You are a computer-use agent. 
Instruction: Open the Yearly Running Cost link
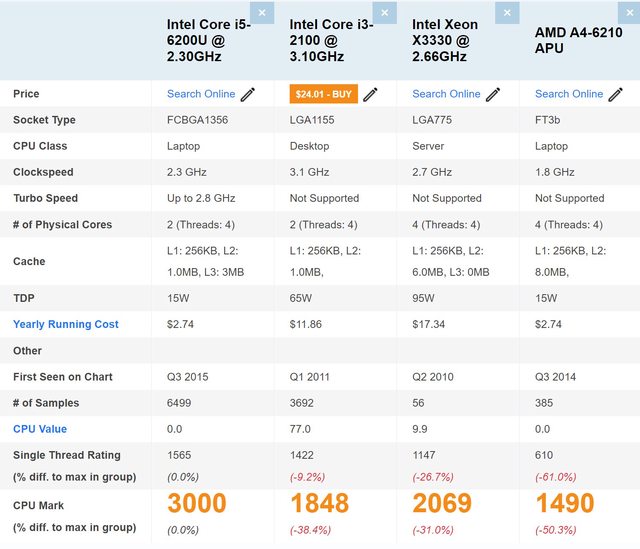tap(66, 324)
